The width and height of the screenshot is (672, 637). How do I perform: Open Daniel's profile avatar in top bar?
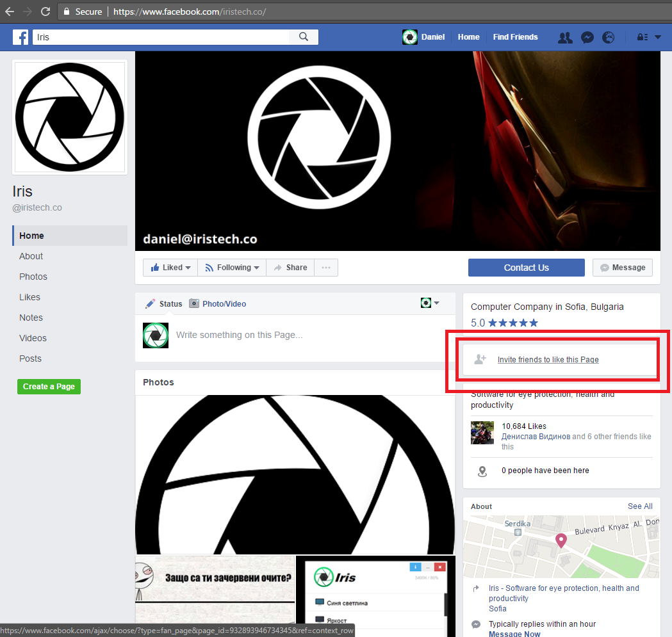(410, 37)
